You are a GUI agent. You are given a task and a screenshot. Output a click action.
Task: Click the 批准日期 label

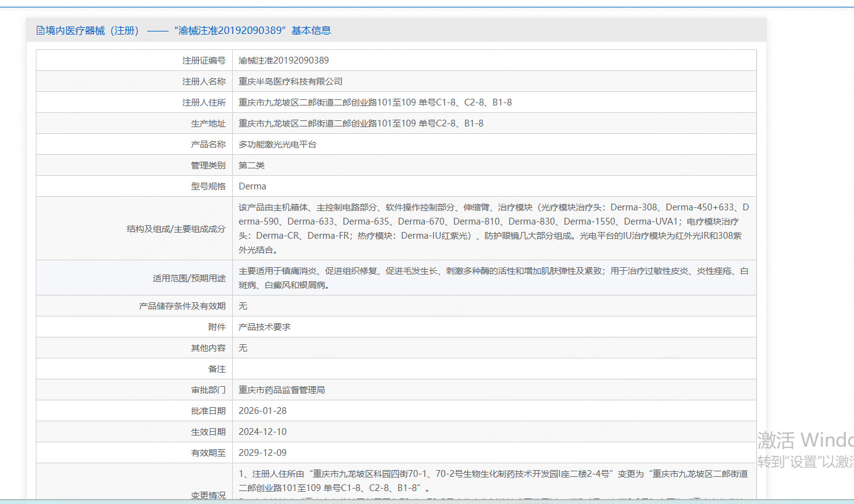coord(209,411)
